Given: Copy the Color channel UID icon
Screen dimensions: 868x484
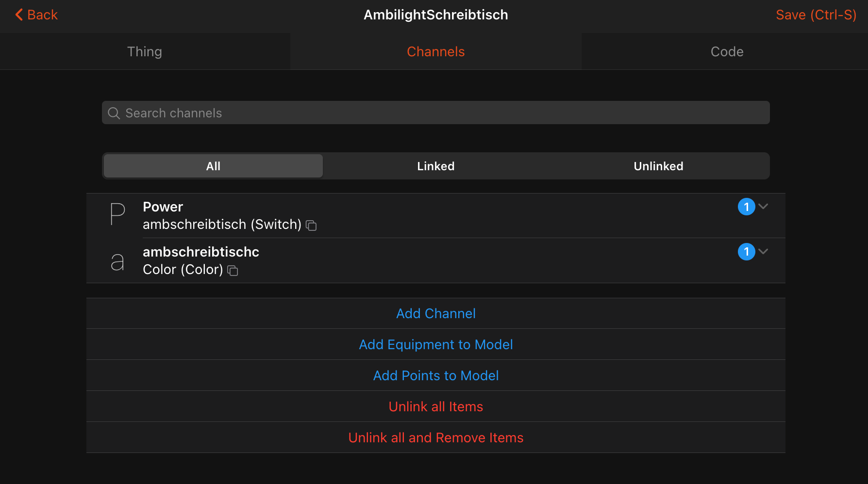Looking at the screenshot, I should pos(233,271).
